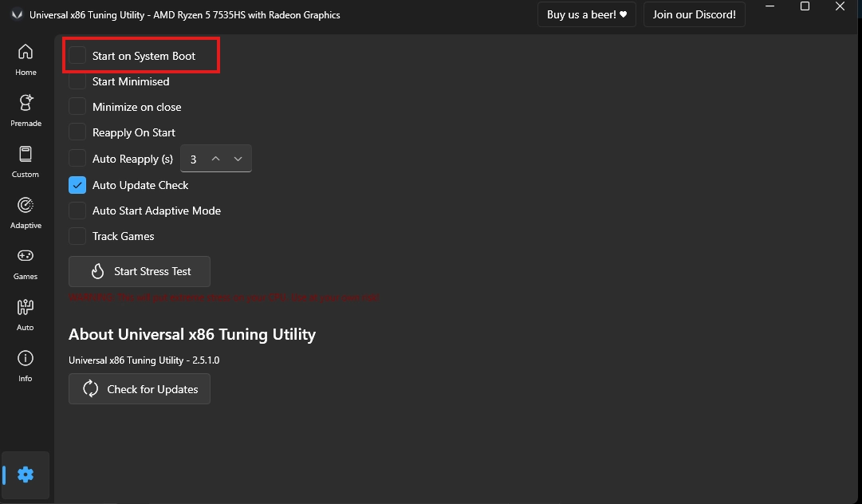Click the Buy us a beer button
862x504 pixels.
click(587, 15)
